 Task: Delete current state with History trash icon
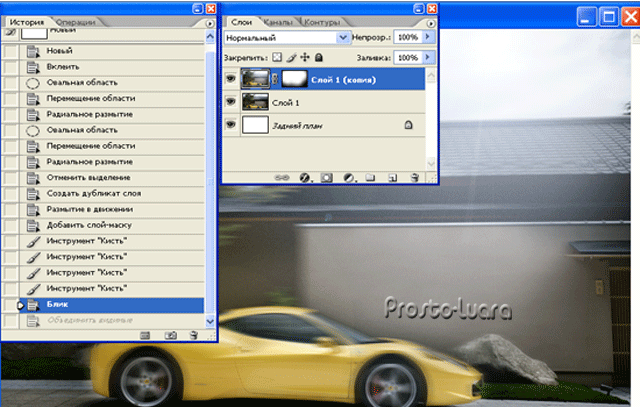(x=193, y=336)
